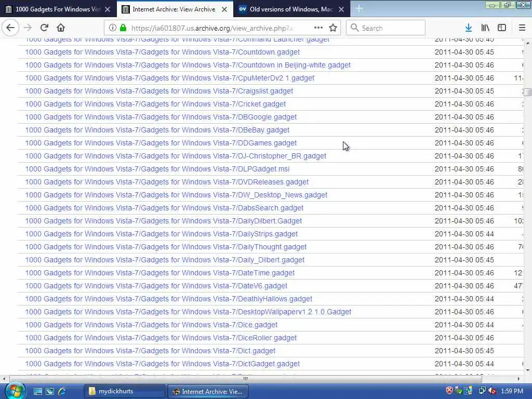
Task: Click the scroll-down arrow of vertical scrollbar
Action: (x=527, y=370)
